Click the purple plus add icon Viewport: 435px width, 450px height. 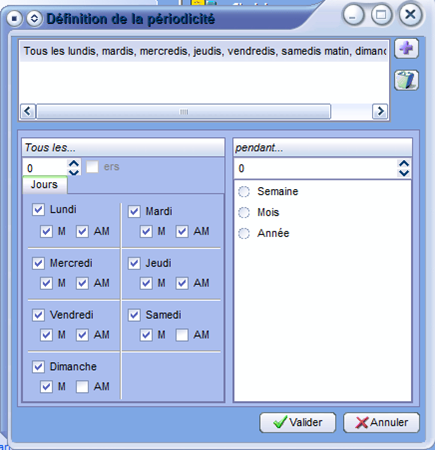[406, 49]
